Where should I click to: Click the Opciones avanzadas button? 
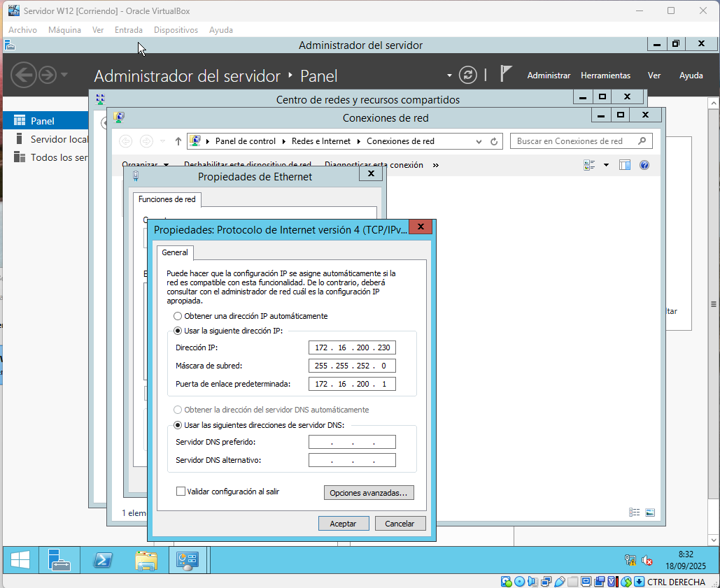(x=369, y=493)
